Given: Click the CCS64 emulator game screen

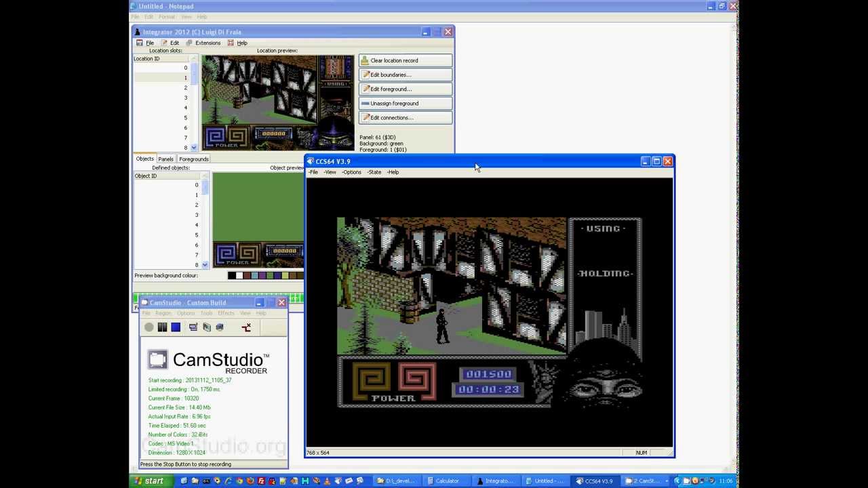Looking at the screenshot, I should click(x=489, y=312).
